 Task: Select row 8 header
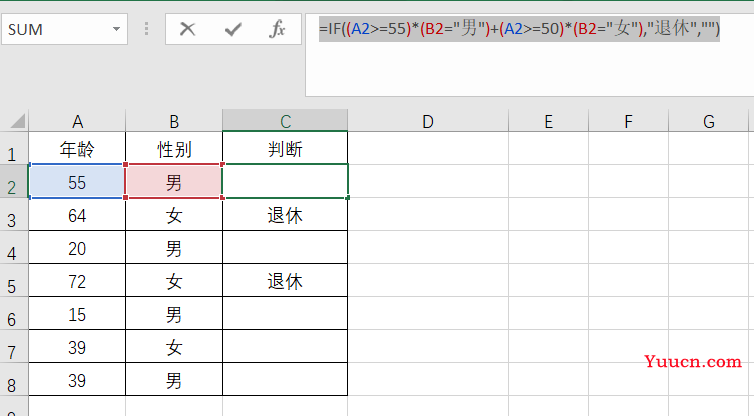tap(14, 379)
